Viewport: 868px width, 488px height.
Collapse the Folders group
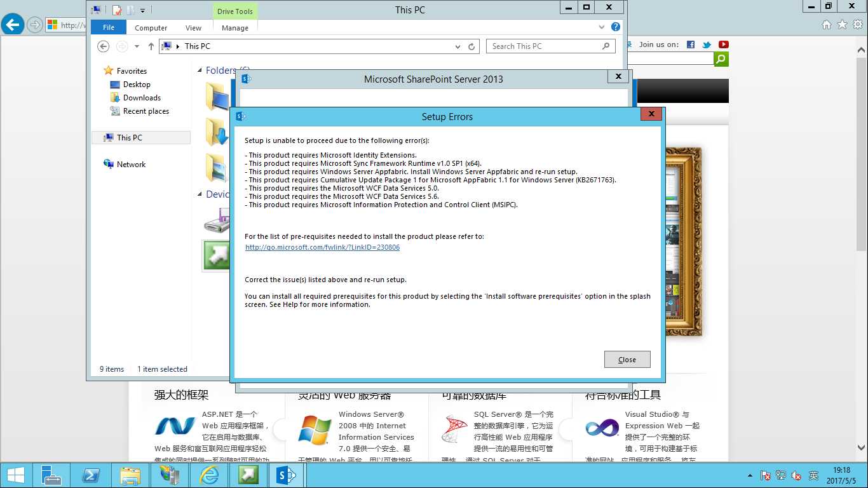click(x=200, y=71)
